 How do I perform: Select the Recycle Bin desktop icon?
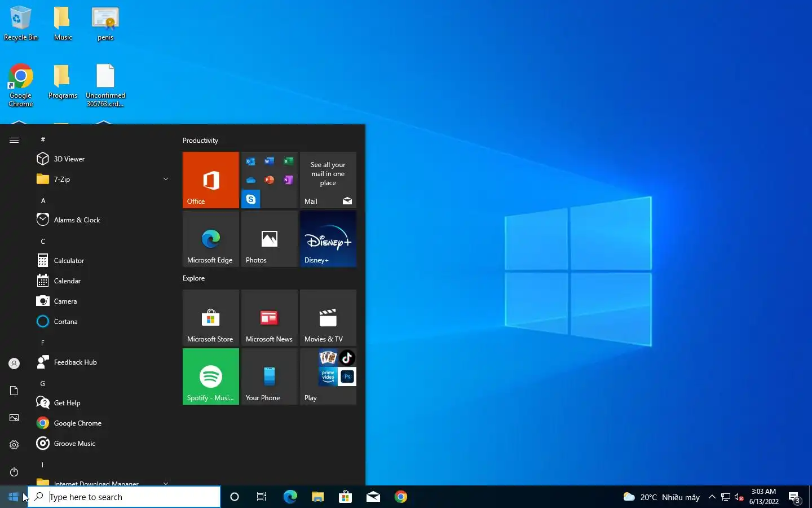point(21,24)
